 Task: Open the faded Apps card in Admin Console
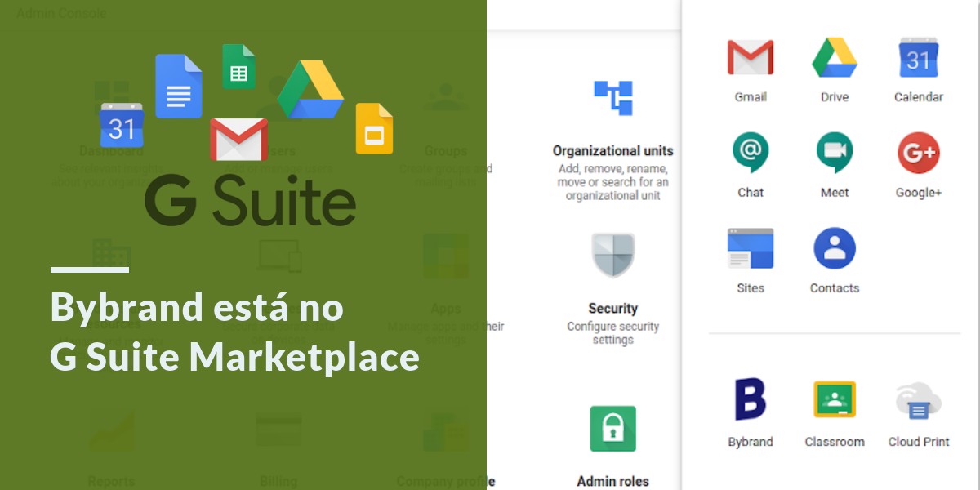(446, 290)
